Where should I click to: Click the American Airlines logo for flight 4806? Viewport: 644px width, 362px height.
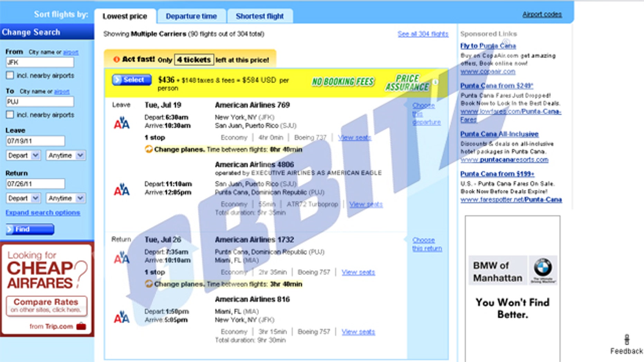[x=121, y=189]
